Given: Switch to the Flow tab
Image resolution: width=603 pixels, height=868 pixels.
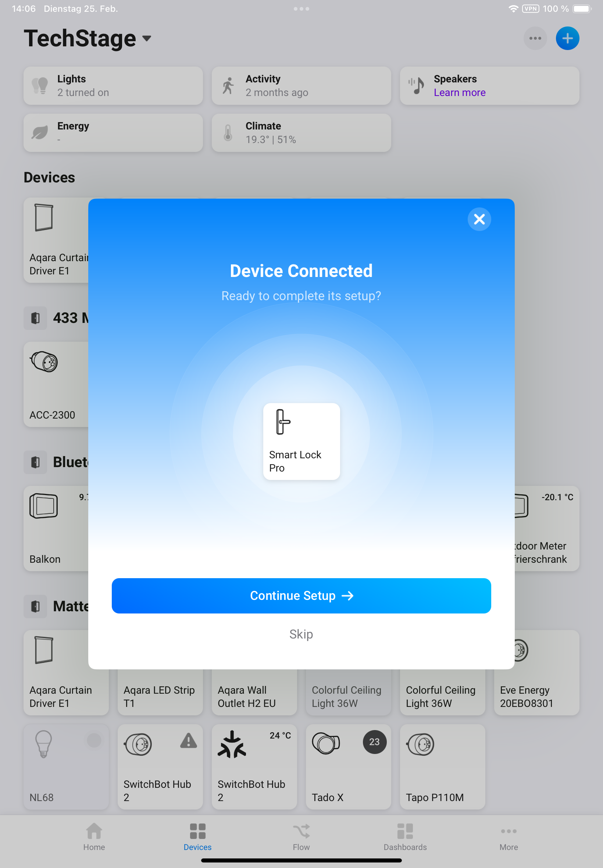Looking at the screenshot, I should click(301, 837).
